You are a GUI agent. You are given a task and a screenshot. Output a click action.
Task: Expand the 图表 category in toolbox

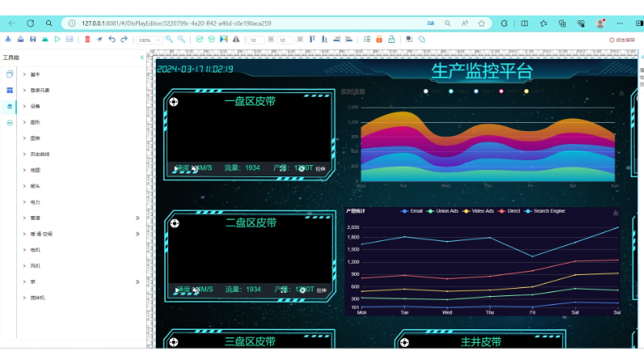pos(35,138)
